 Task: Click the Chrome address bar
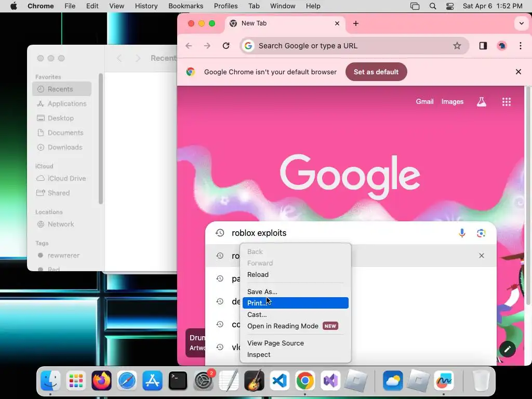point(354,46)
